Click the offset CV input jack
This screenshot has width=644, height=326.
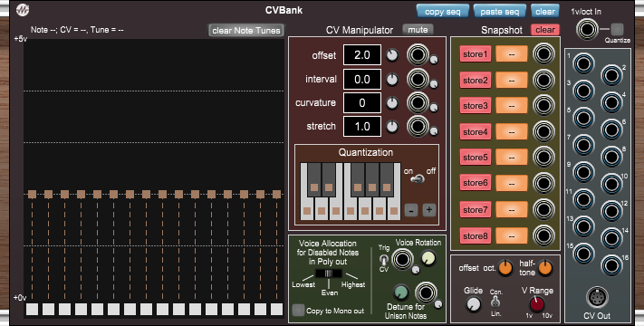418,54
